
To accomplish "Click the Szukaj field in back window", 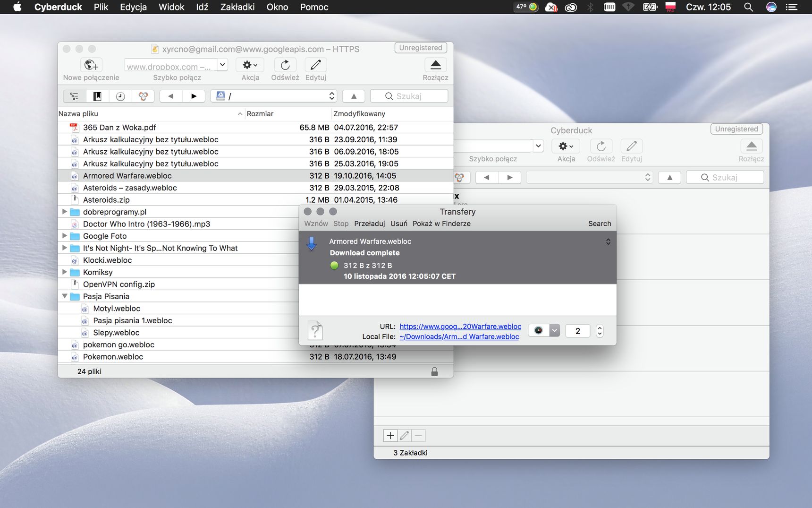I will pos(725,178).
